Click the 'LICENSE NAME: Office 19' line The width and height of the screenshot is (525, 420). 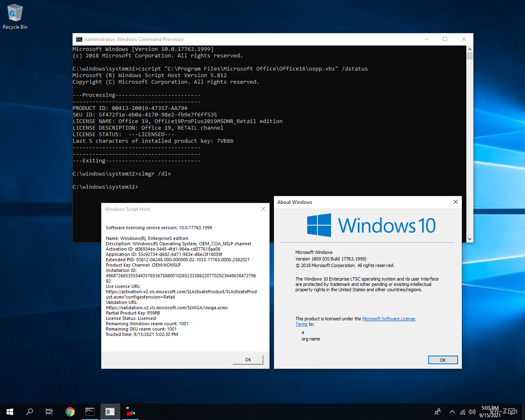[178, 121]
